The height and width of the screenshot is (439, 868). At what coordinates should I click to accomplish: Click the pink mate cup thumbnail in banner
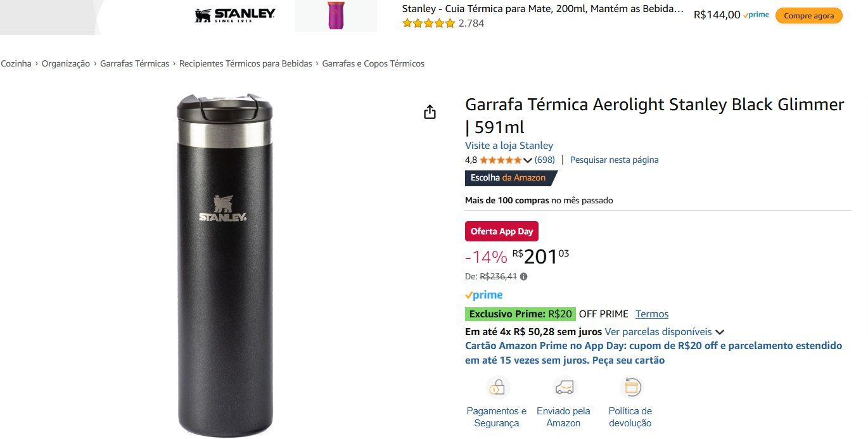[336, 16]
